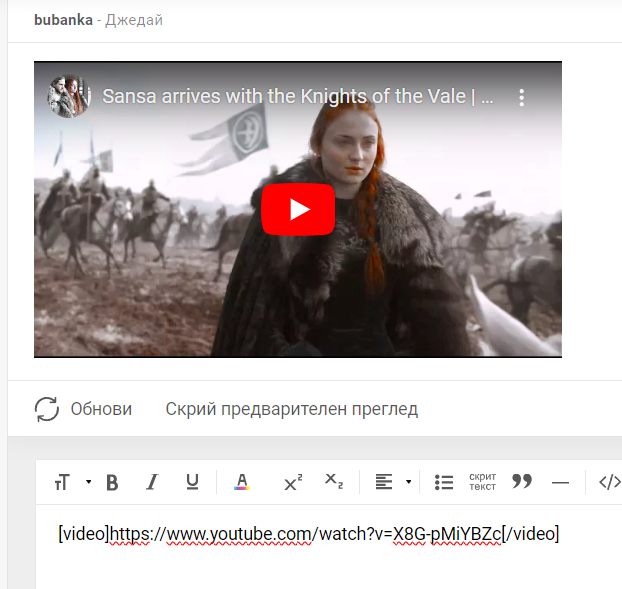Apply superscript formatting
Image resolution: width=622 pixels, height=589 pixels.
(293, 482)
